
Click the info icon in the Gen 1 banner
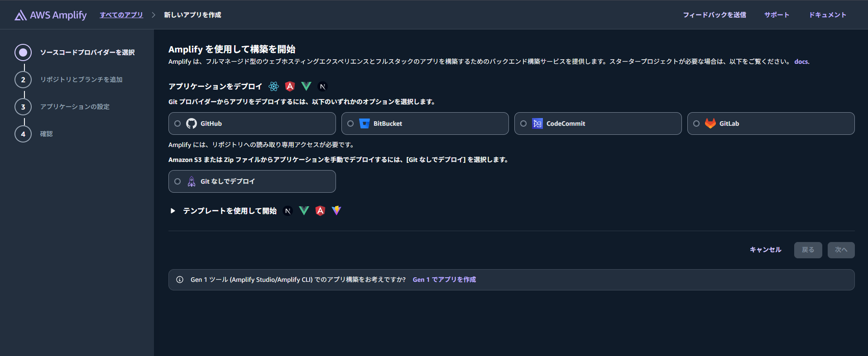tap(180, 280)
